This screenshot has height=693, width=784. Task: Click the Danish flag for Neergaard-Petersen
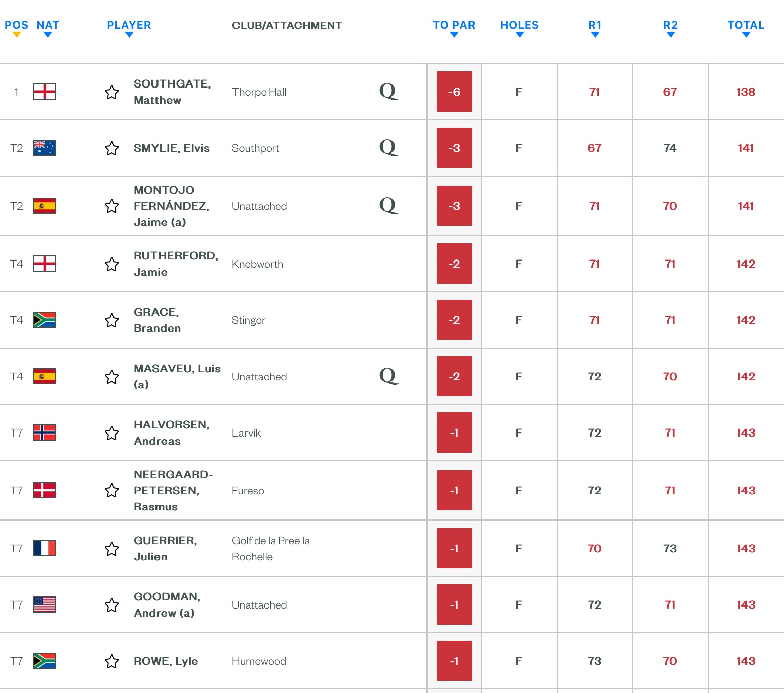click(45, 490)
